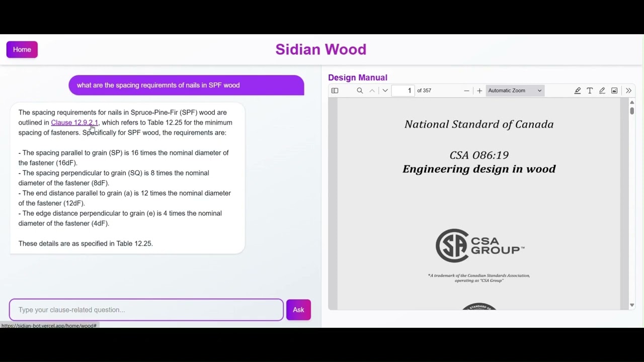The image size is (644, 362).
Task: Go to previous PDF page arrow
Action: pos(372,90)
